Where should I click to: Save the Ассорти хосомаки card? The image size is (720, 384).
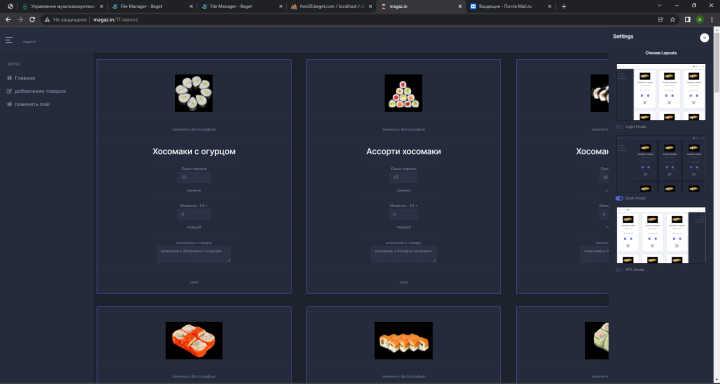[404, 282]
